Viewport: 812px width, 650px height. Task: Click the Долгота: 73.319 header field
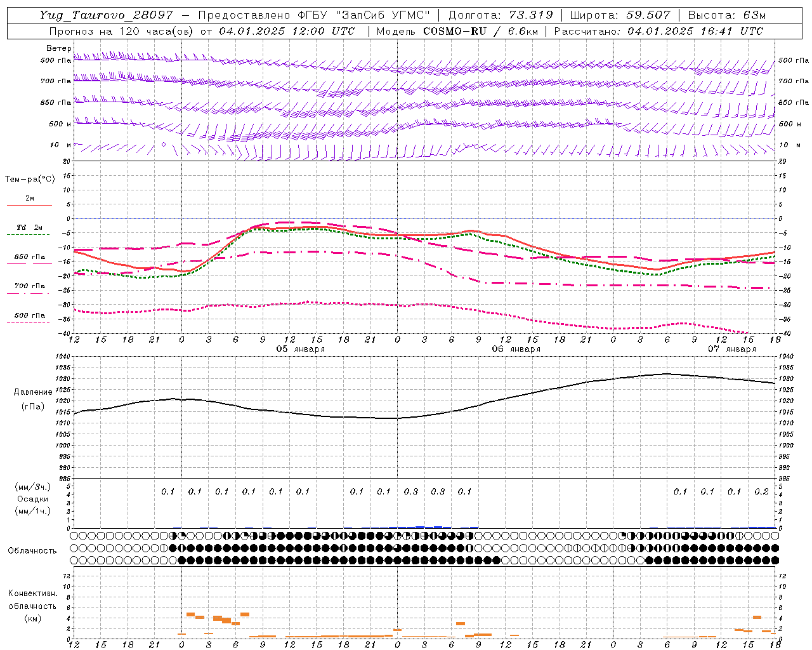[x=501, y=15]
